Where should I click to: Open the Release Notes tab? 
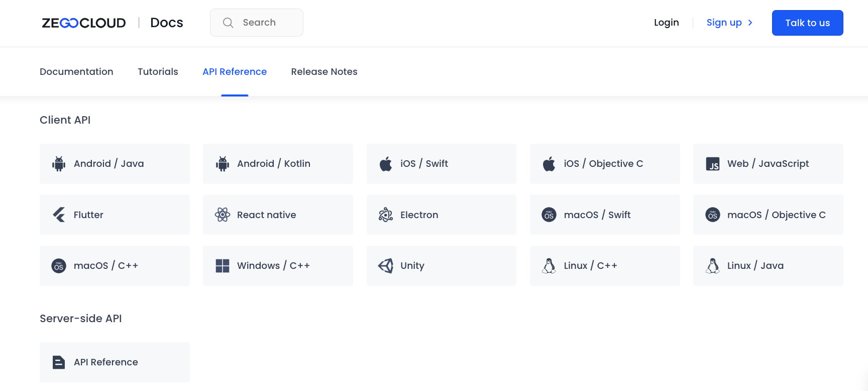[x=324, y=72]
